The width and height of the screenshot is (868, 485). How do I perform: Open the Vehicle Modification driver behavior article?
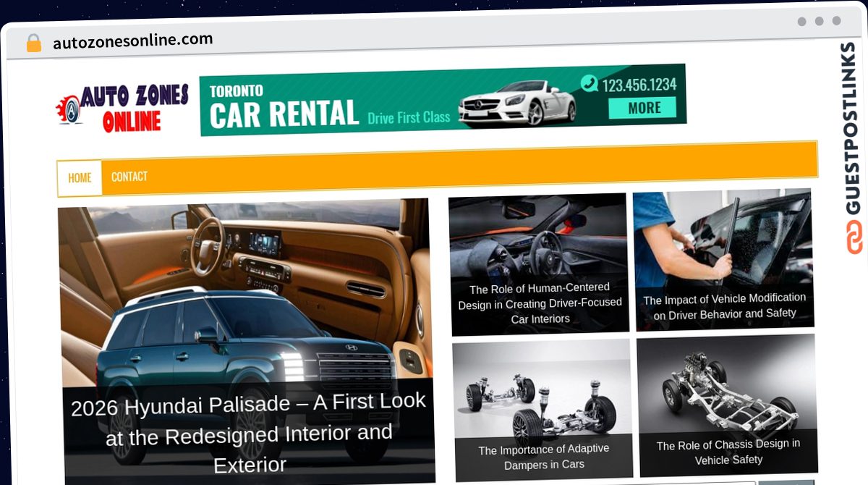click(x=724, y=305)
